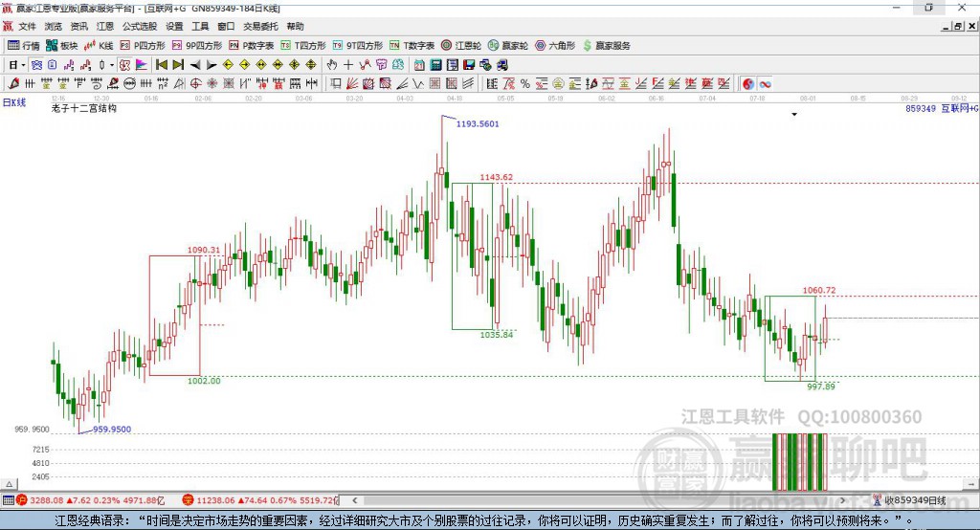Restore the inner MDI child window
This screenshot has height=530, width=980.
click(958, 26)
